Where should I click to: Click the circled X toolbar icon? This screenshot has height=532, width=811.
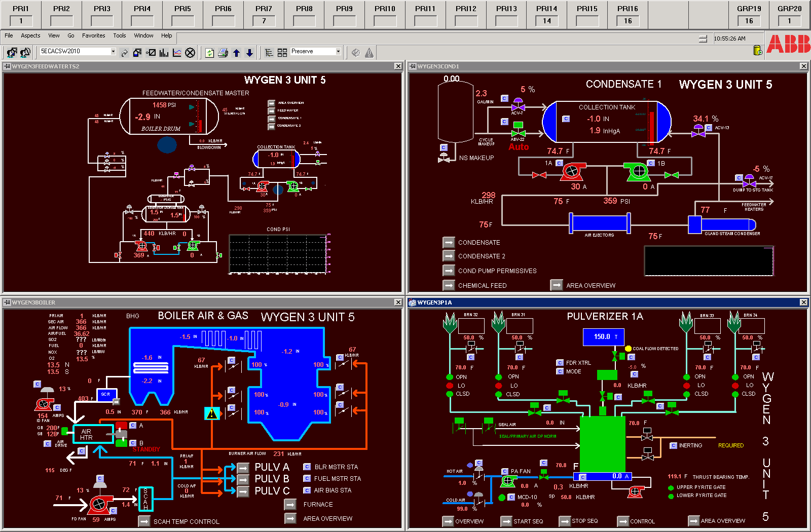190,53
